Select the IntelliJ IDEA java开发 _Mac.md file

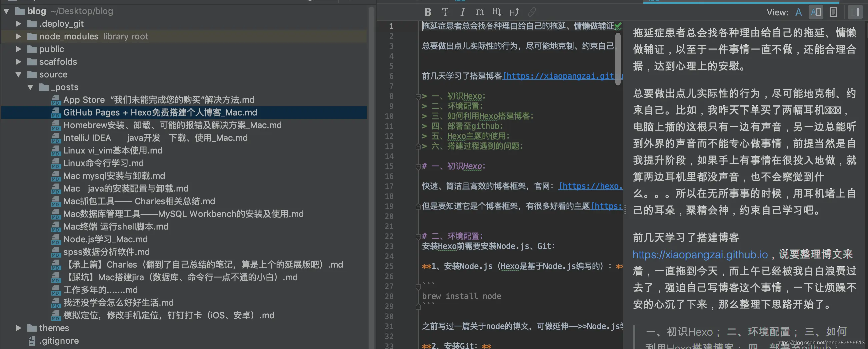pyautogui.click(x=155, y=138)
